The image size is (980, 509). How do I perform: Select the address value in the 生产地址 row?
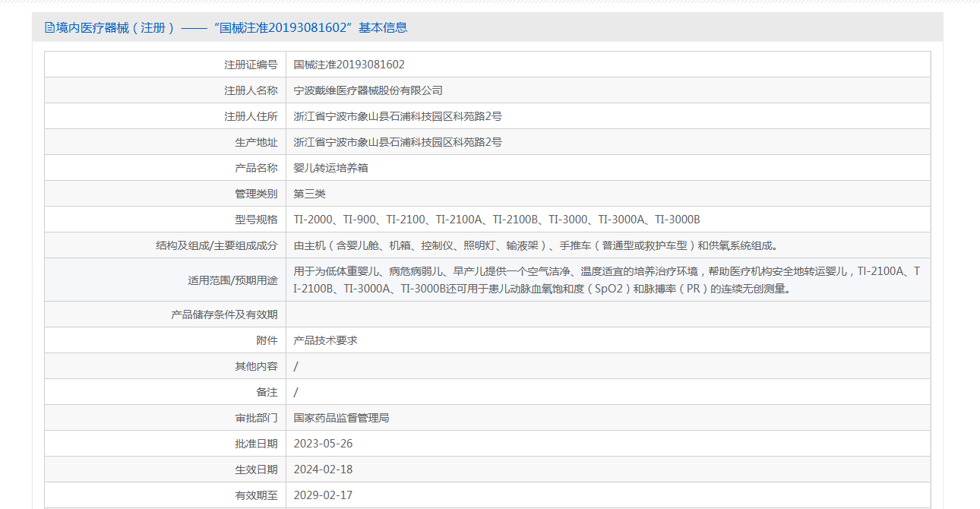(398, 142)
